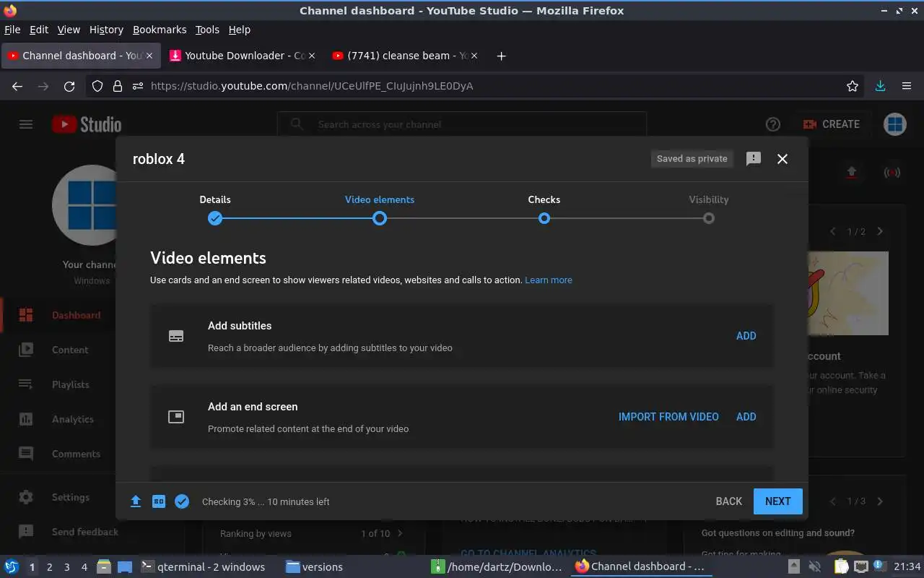Bookmark this page with the star
924x578 pixels.
853,86
